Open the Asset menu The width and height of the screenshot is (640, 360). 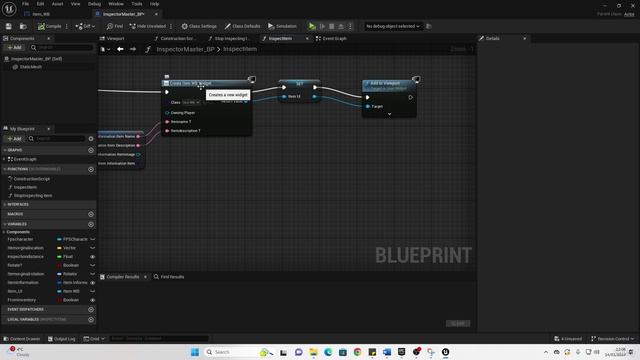[58, 4]
